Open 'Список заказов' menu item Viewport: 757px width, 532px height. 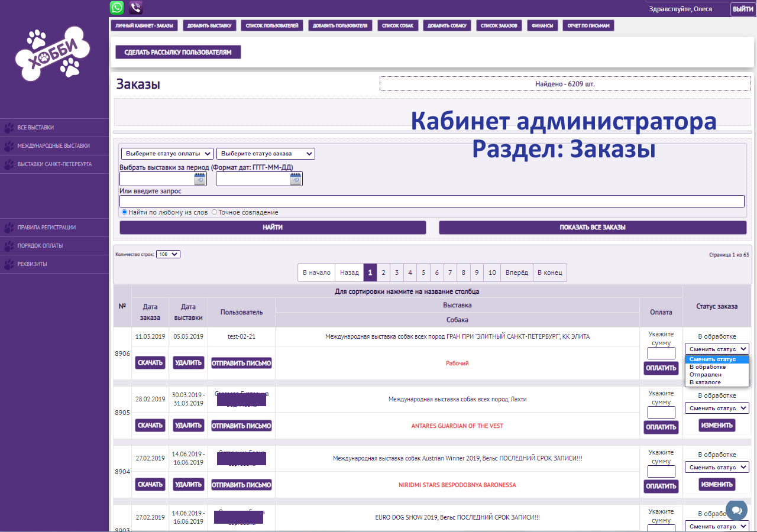499,25
